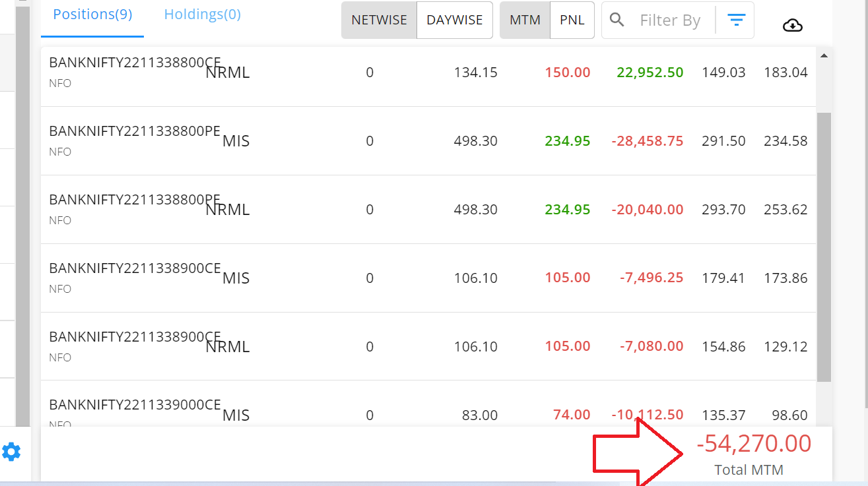
Task: Switch to NETWISE view
Action: click(x=379, y=20)
